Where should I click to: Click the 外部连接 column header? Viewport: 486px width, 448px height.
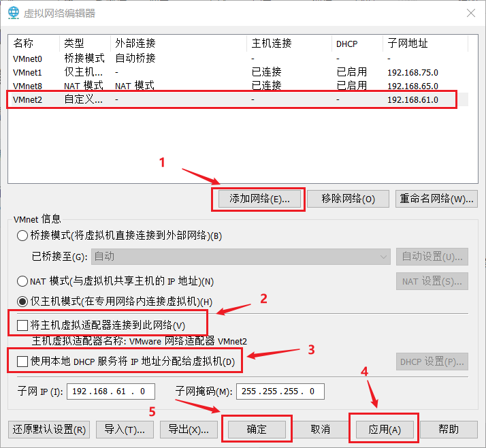point(179,44)
